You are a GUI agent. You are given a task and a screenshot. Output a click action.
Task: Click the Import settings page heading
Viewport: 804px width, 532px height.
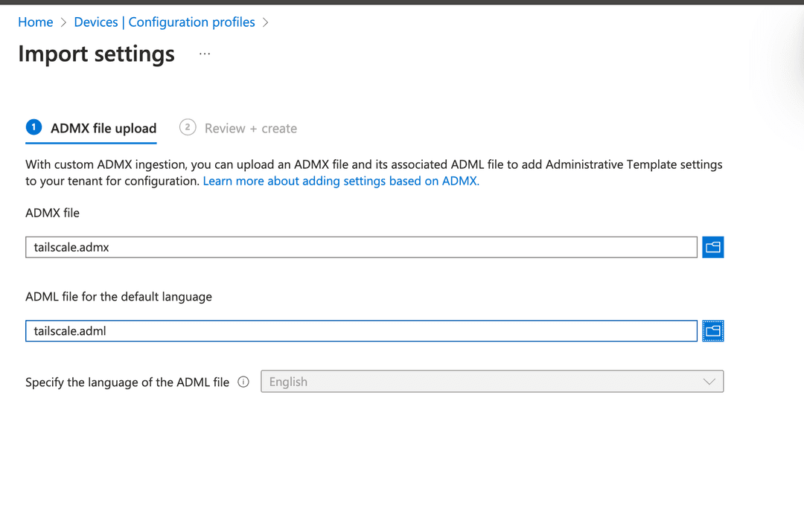[96, 53]
